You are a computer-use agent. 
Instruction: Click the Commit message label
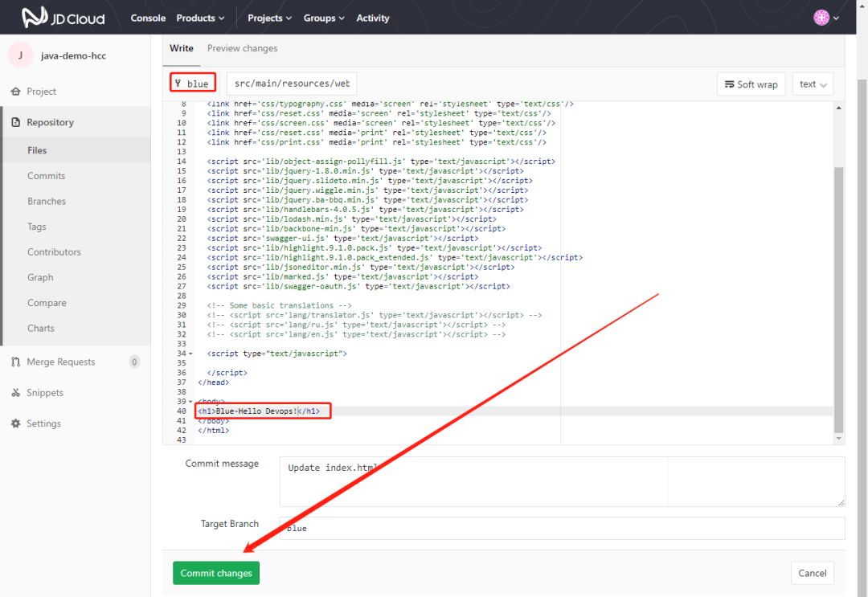pyautogui.click(x=222, y=464)
